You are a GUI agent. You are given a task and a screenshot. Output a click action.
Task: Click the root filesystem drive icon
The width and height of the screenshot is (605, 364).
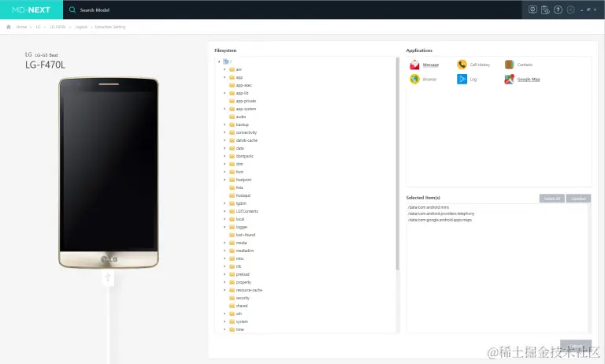coord(226,61)
